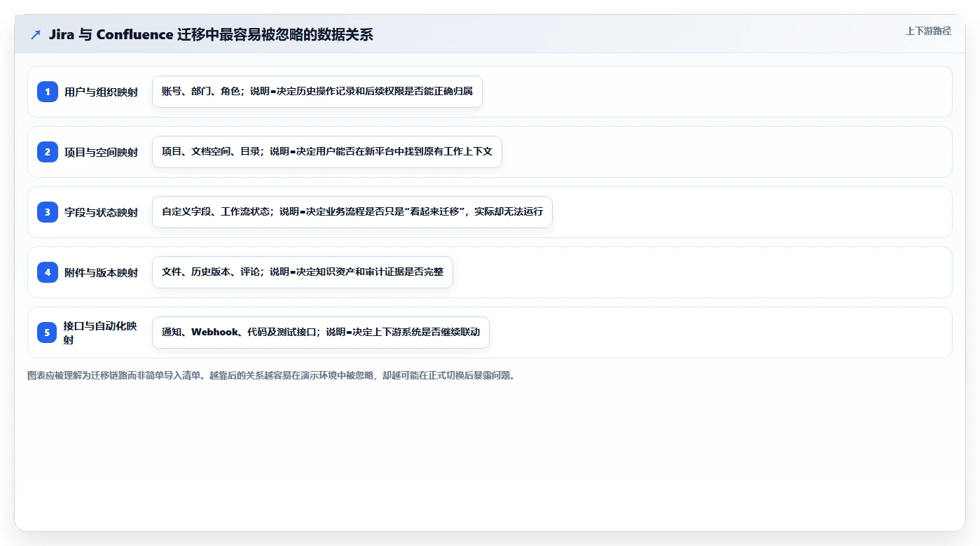The width and height of the screenshot is (980, 546).
Task: Click the box starting '账号、部门、角色'
Action: coord(317,92)
